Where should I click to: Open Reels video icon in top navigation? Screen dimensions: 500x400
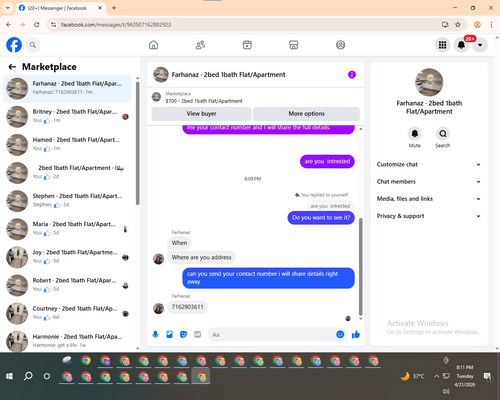pyautogui.click(x=247, y=45)
